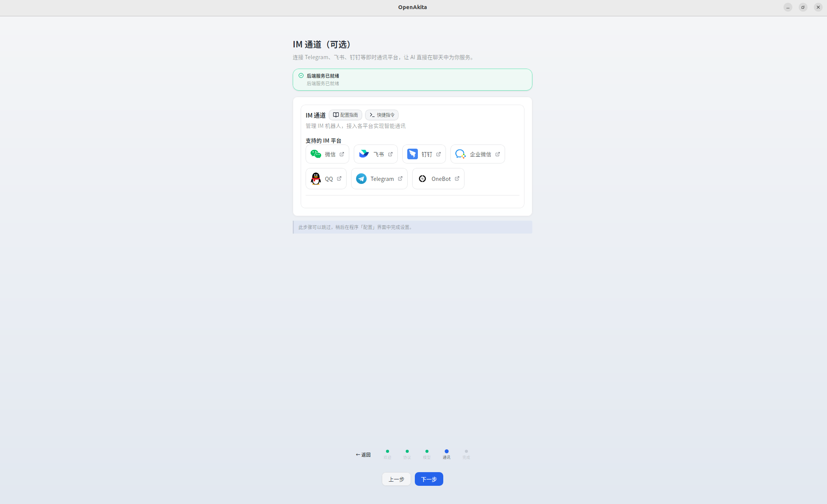Go to the next step with 下一步
827x504 pixels.
tap(429, 479)
